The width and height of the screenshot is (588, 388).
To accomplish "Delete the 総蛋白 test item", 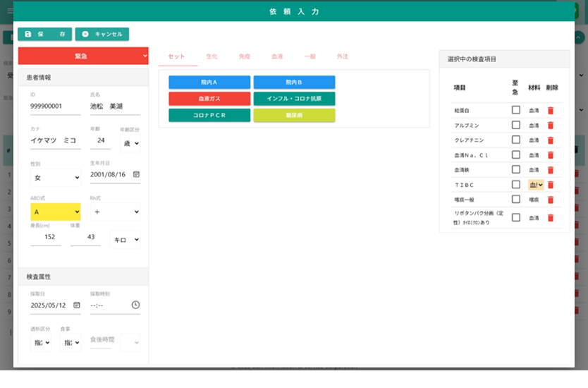I will pos(551,111).
